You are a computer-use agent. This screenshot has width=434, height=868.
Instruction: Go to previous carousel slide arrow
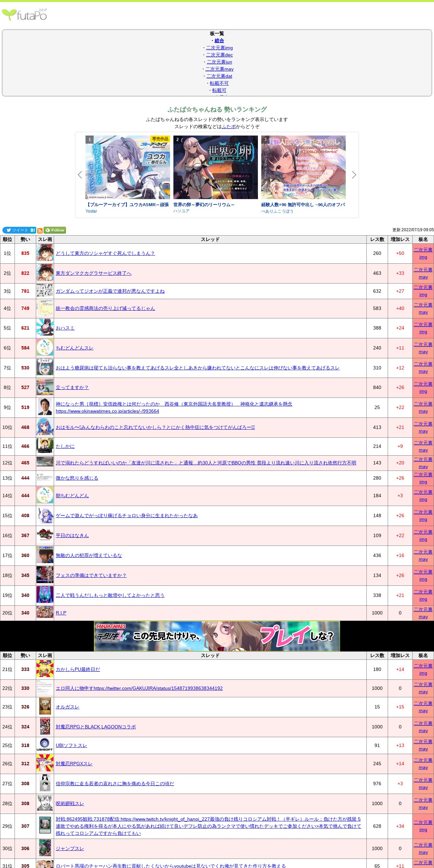coord(80,175)
